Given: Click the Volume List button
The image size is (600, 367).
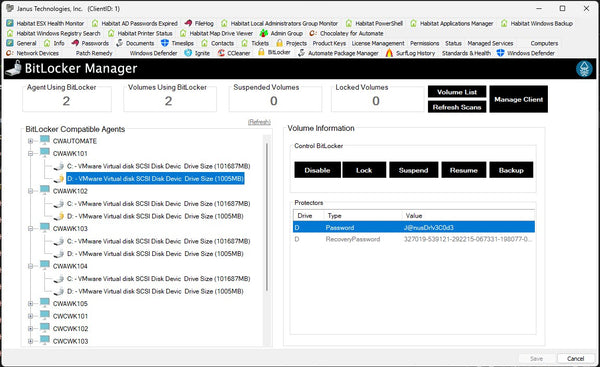Looking at the screenshot, I should (x=457, y=92).
